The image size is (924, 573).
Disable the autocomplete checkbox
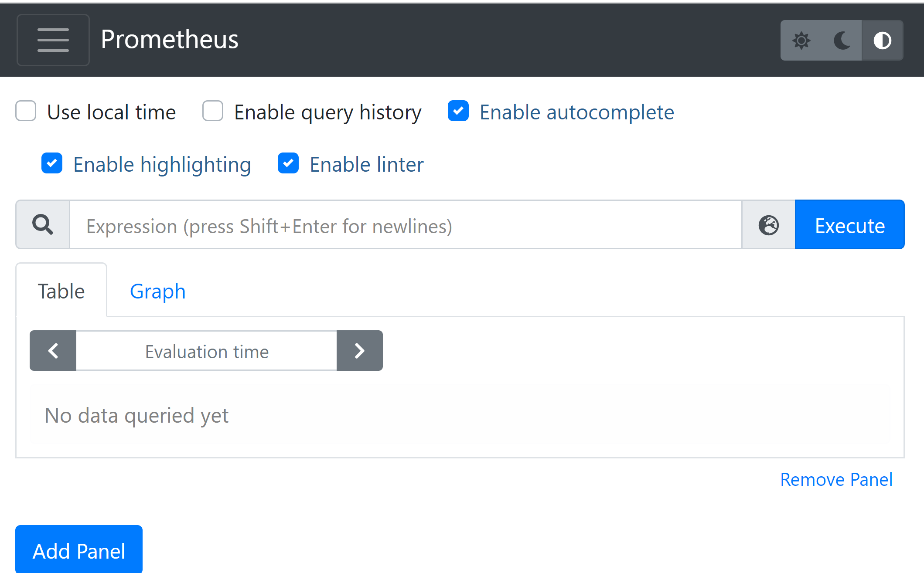tap(458, 111)
